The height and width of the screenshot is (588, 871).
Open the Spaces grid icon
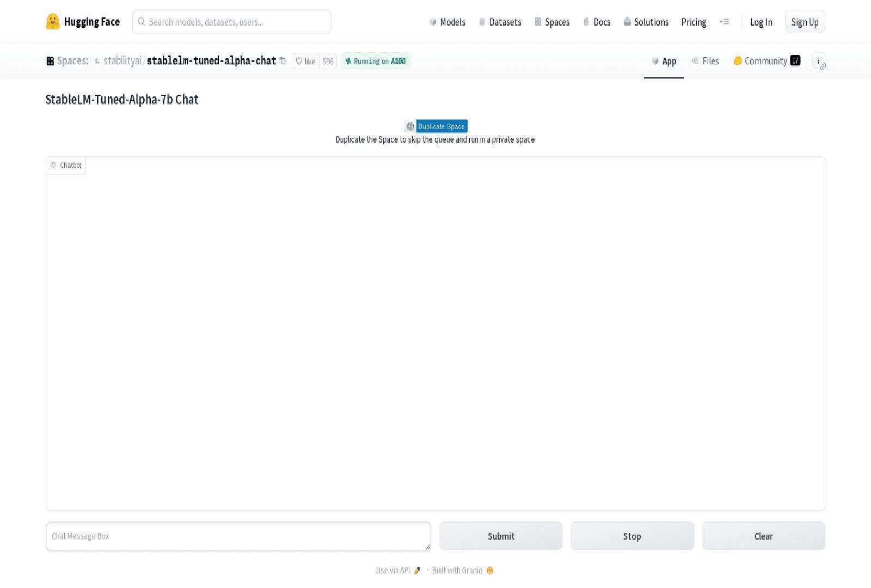pyautogui.click(x=50, y=61)
